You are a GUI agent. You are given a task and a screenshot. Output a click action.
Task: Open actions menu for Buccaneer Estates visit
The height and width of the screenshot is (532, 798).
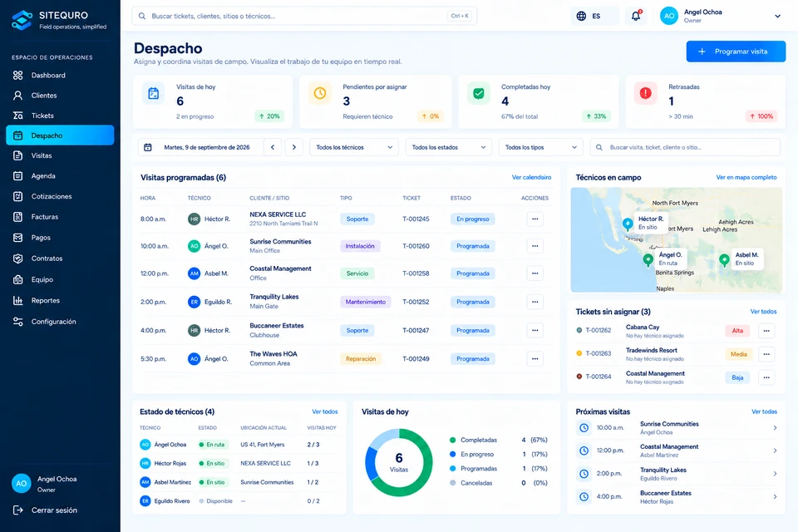[x=534, y=330]
